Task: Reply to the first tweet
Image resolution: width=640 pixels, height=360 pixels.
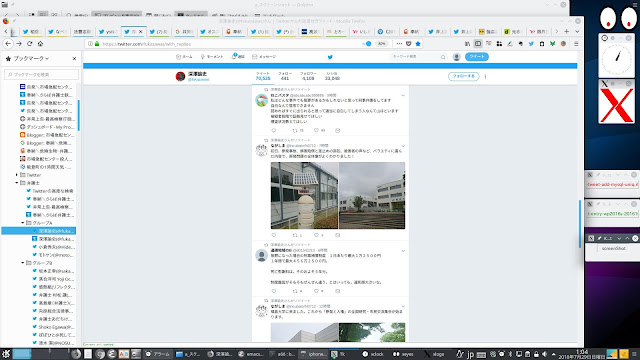Action: (274, 131)
